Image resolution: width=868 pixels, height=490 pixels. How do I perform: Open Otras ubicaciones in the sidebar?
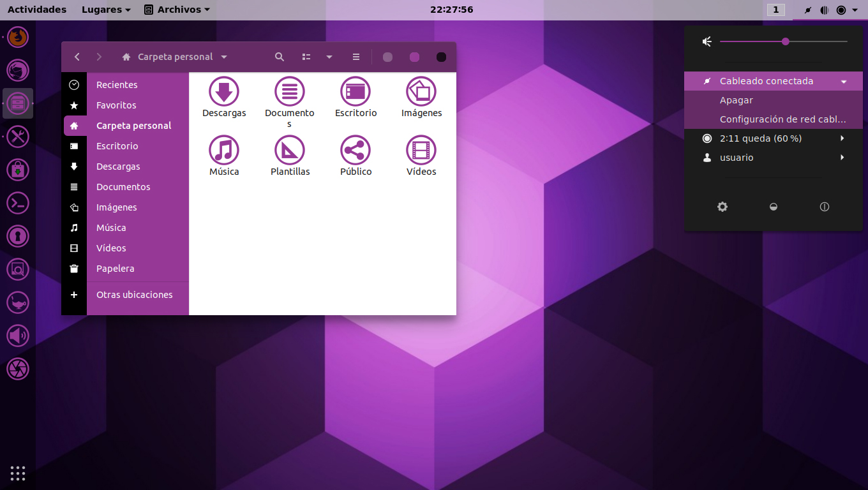[126, 295]
